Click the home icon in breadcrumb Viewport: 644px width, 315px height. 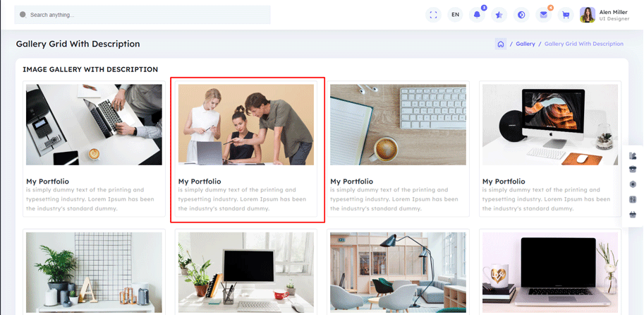point(500,44)
